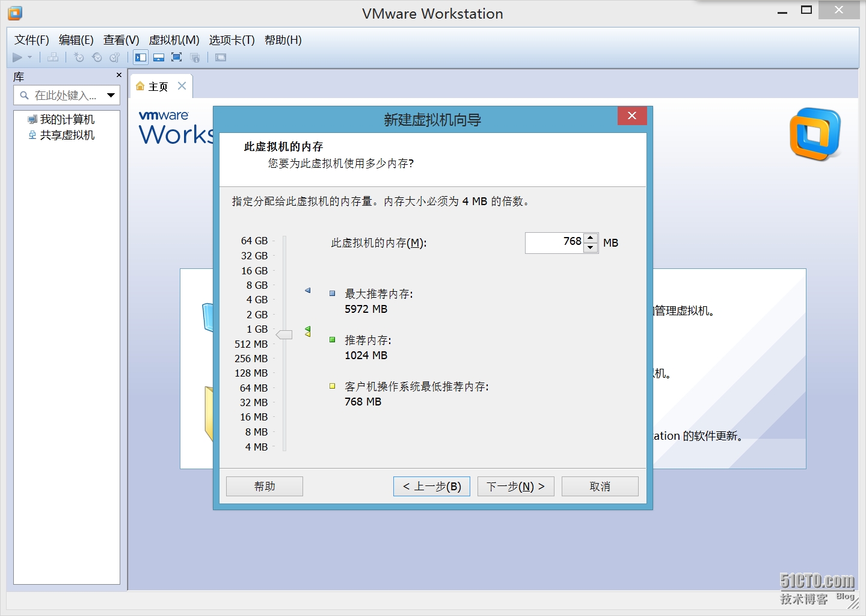Image resolution: width=866 pixels, height=616 pixels.
Task: Open the 文件(F) menu
Action: (x=32, y=40)
